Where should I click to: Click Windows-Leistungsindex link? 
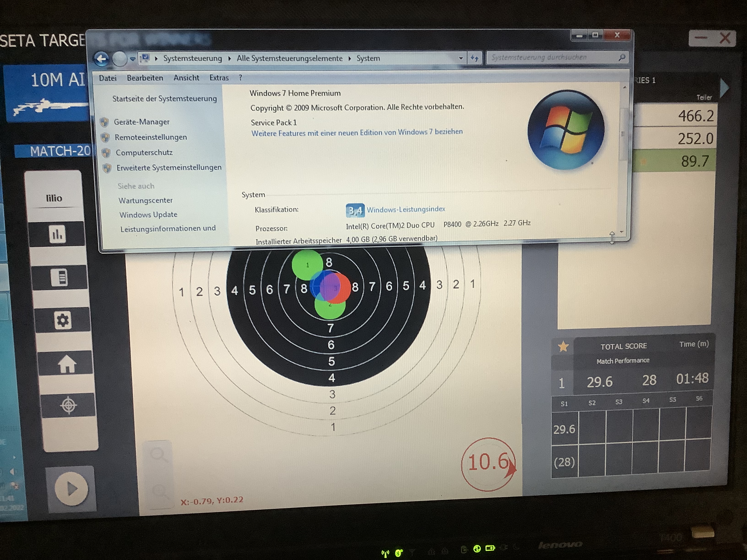(406, 209)
